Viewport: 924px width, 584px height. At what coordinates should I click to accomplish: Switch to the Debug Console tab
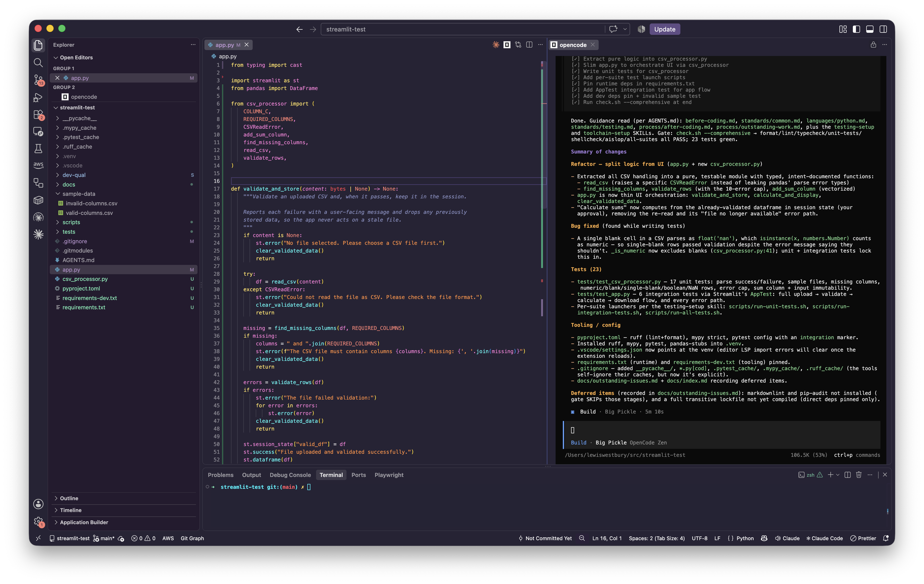tap(290, 475)
